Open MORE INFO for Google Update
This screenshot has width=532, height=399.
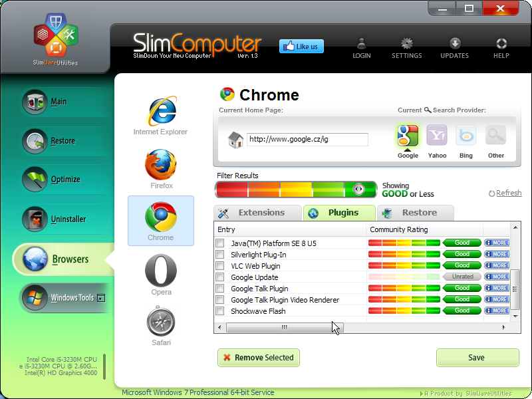click(497, 277)
